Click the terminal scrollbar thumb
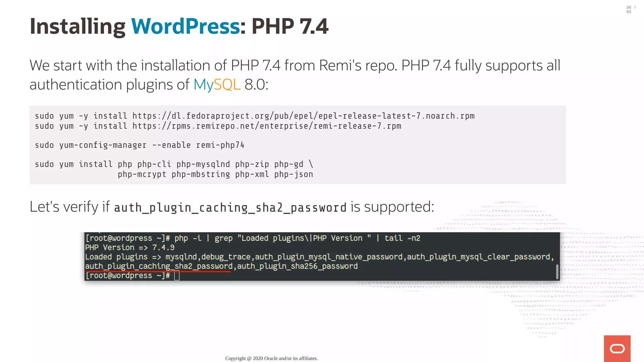 (557, 271)
